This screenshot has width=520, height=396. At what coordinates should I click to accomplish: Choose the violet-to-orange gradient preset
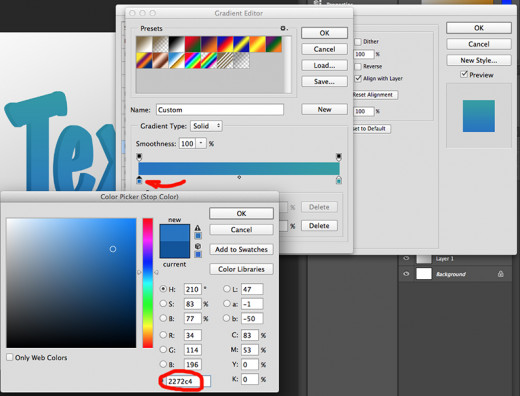pos(209,44)
